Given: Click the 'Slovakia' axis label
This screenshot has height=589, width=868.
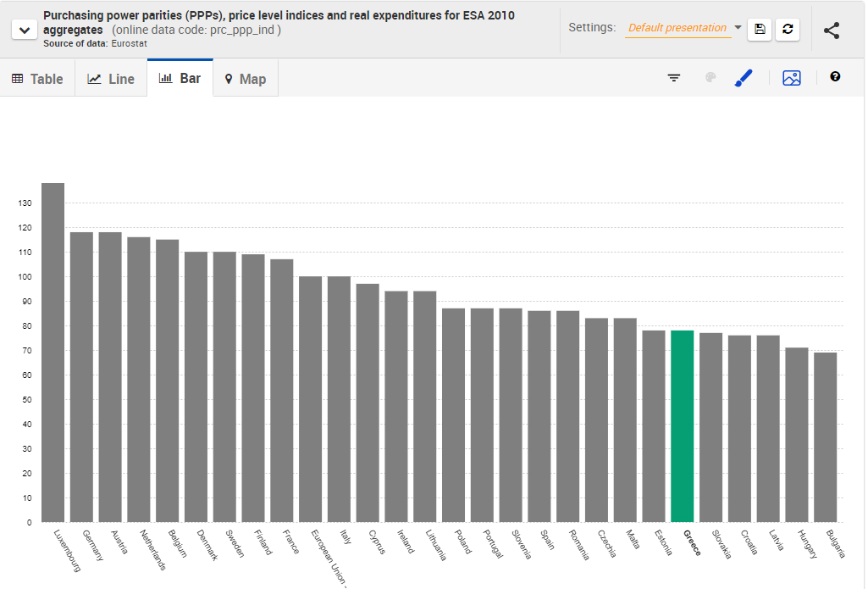Looking at the screenshot, I should click(721, 544).
